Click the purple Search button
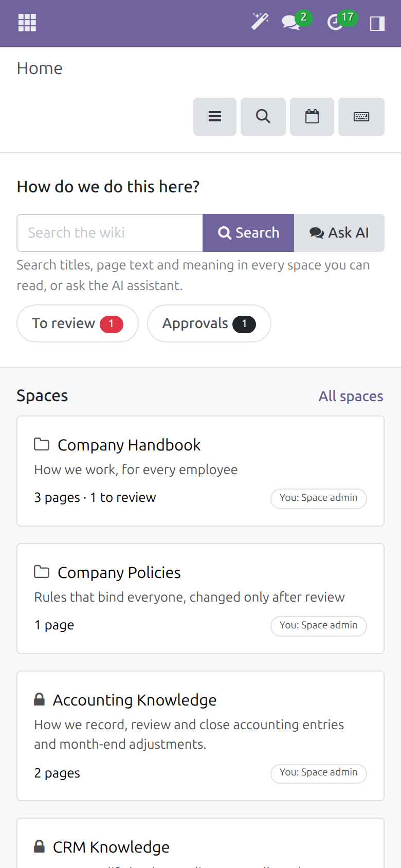 coord(248,233)
